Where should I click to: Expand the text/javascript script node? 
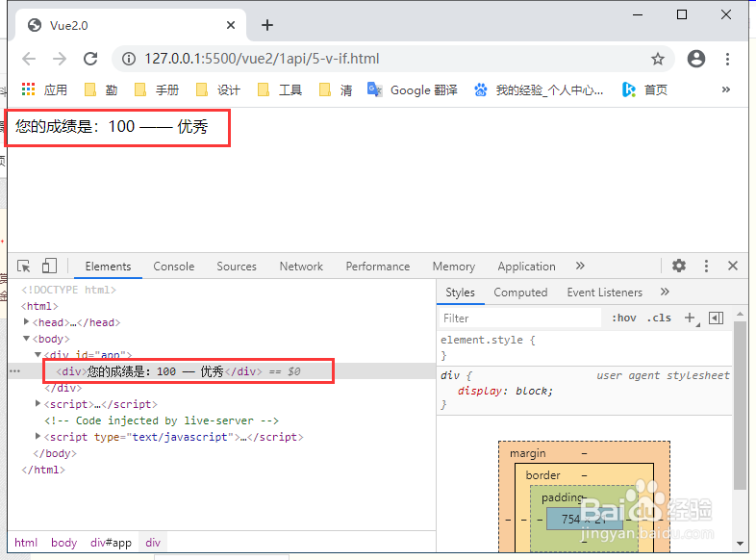pyautogui.click(x=38, y=437)
